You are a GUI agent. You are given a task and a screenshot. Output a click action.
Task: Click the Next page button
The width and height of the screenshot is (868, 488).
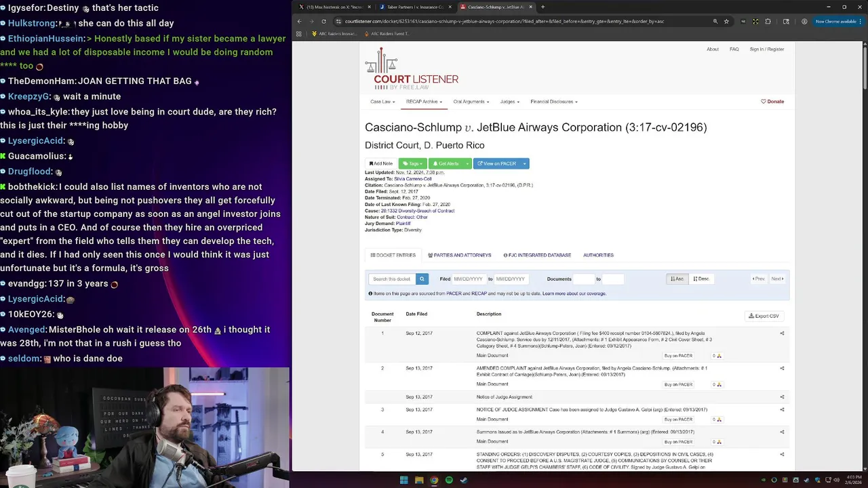click(x=776, y=279)
